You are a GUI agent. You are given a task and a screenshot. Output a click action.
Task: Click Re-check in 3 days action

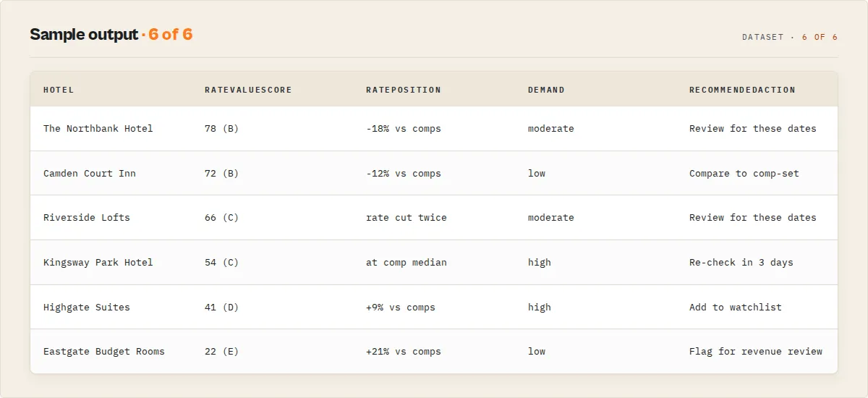coord(741,263)
